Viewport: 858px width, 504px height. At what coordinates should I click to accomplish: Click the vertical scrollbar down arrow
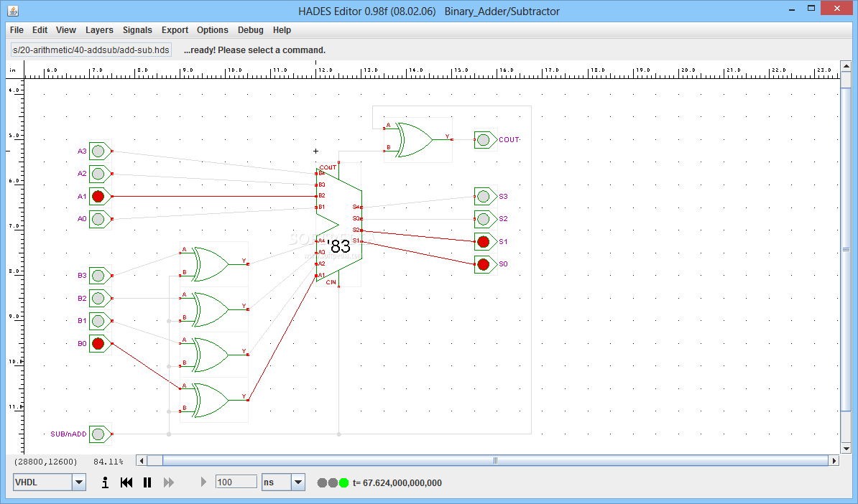click(846, 449)
